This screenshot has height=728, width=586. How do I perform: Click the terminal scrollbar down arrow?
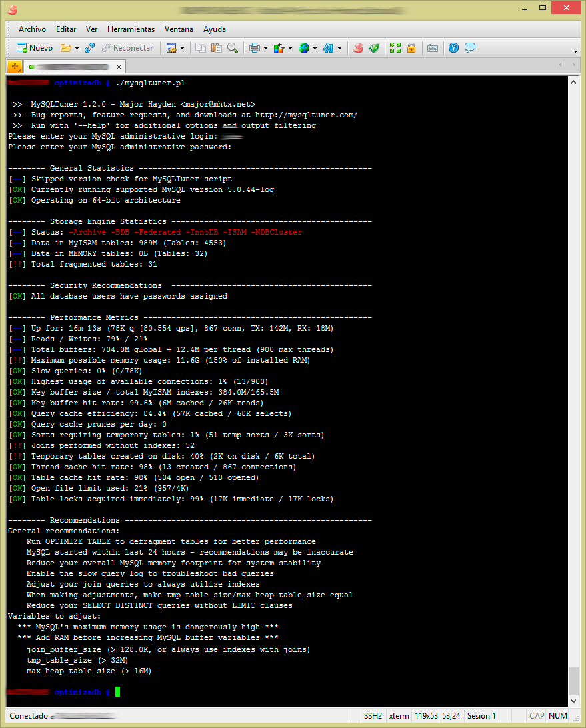point(573,701)
